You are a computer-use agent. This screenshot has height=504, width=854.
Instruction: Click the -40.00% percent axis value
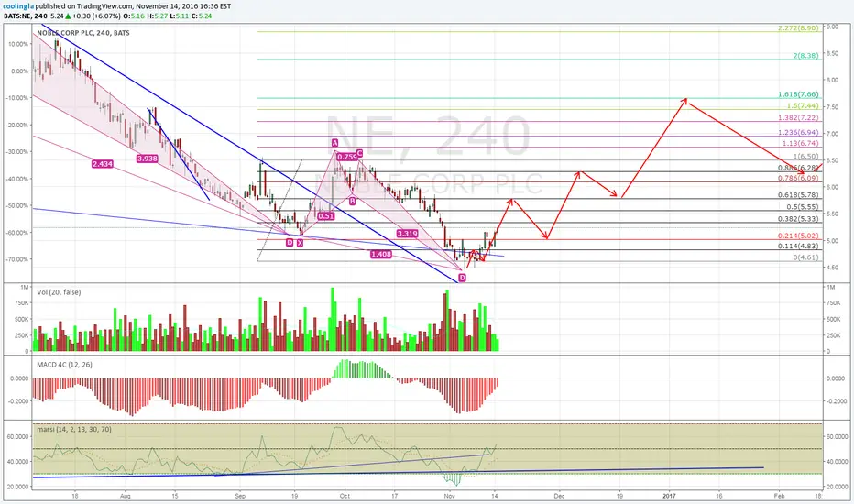[x=16, y=179]
